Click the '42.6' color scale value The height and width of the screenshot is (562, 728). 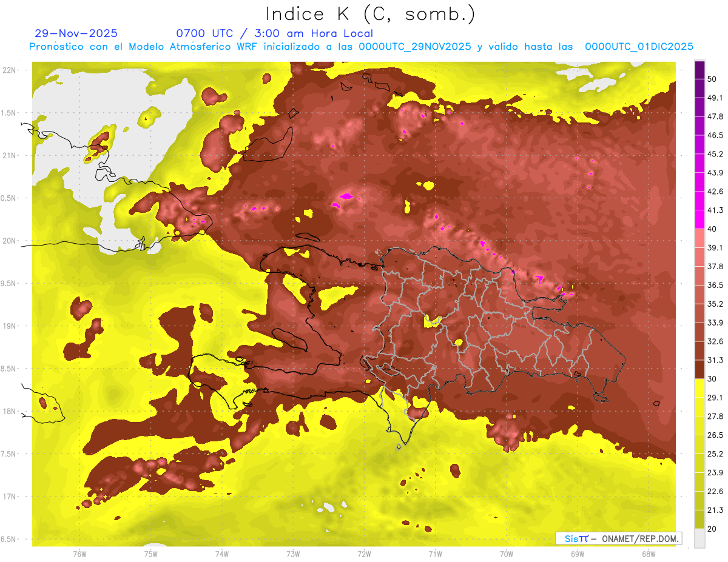tap(715, 192)
